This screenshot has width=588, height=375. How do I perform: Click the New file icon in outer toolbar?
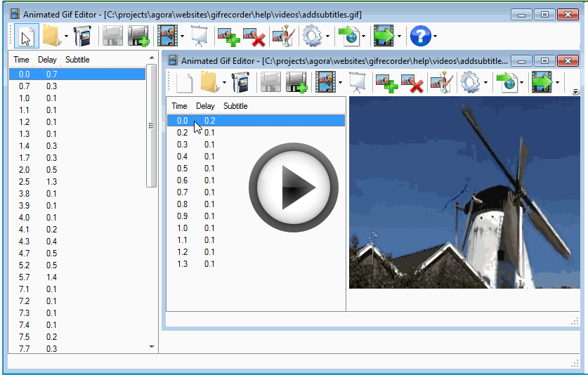click(x=26, y=37)
